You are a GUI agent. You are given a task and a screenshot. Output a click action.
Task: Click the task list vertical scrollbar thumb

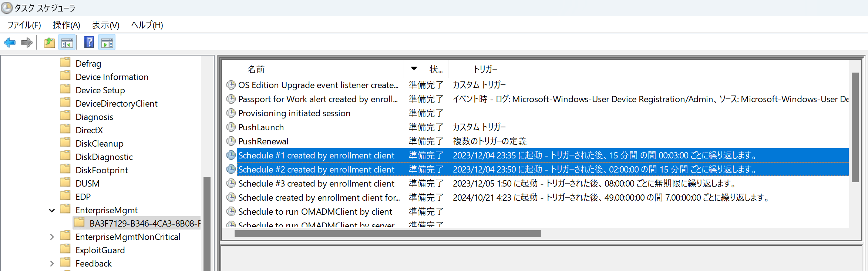(x=855, y=127)
